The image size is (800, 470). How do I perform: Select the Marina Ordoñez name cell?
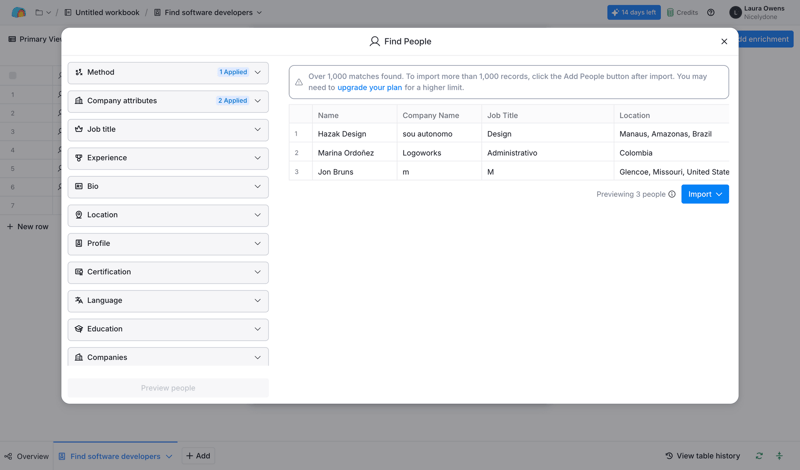click(x=355, y=153)
